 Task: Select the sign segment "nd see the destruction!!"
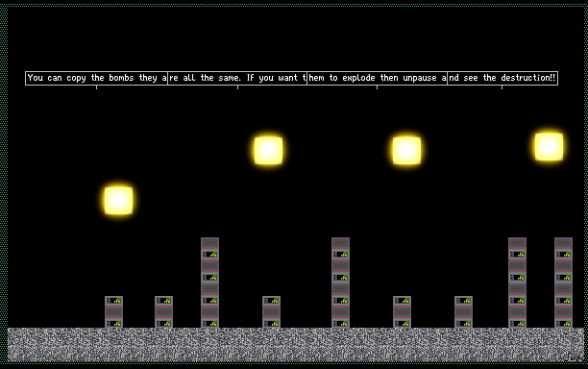502,78
